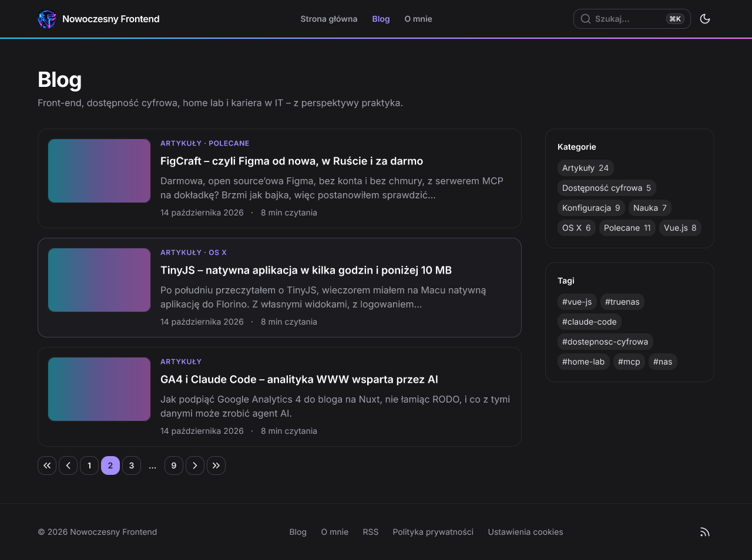Click the Nowoczesny Frontend logo icon
Image resolution: width=752 pixels, height=560 pixels.
(x=47, y=19)
